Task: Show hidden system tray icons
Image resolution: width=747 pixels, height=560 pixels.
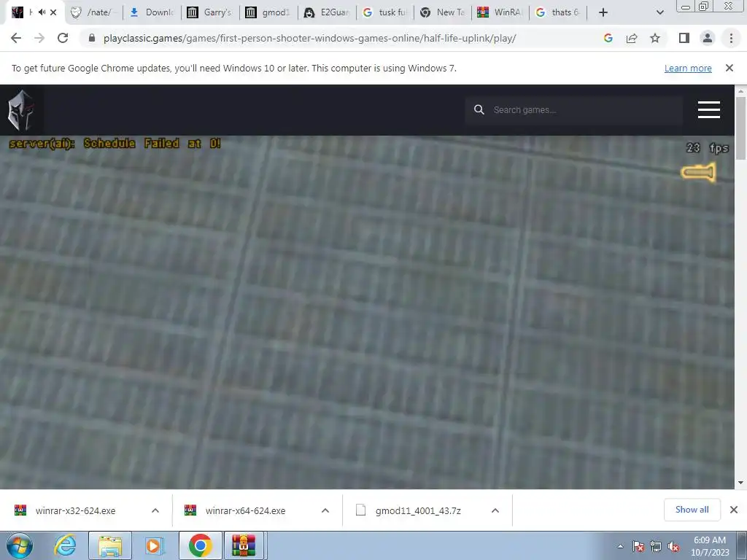Action: point(620,547)
